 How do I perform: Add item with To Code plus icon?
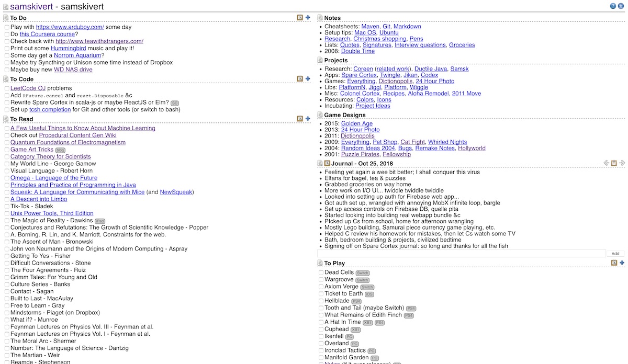click(x=308, y=78)
